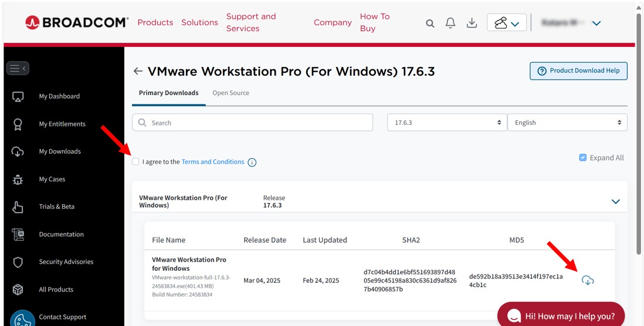Viewport: 644px width, 326px height.
Task: Click the help question-mark icon
Action: [x=542, y=70]
